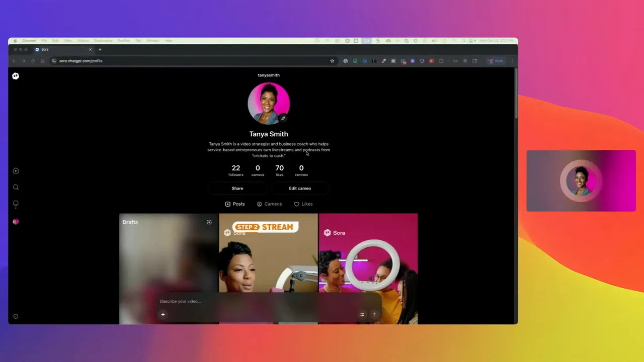Click the up-arrow submit icon in prompt box
644x362 pixels.
click(374, 314)
